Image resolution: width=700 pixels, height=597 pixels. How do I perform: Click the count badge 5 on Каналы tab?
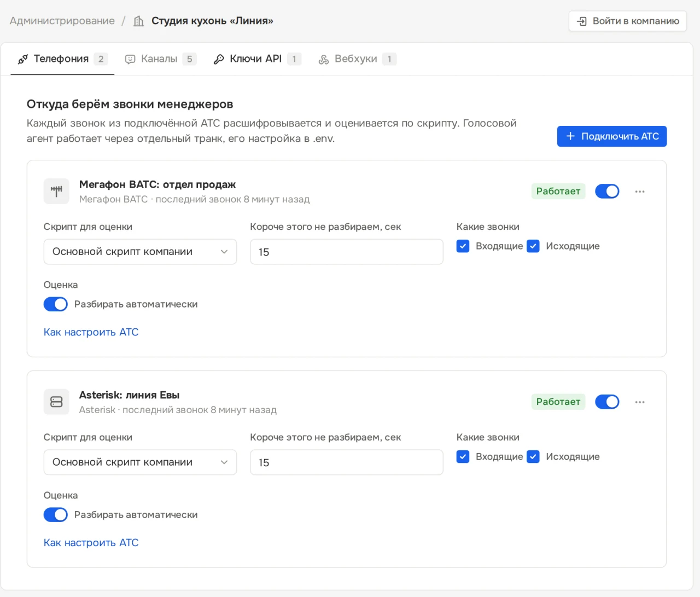coord(190,59)
